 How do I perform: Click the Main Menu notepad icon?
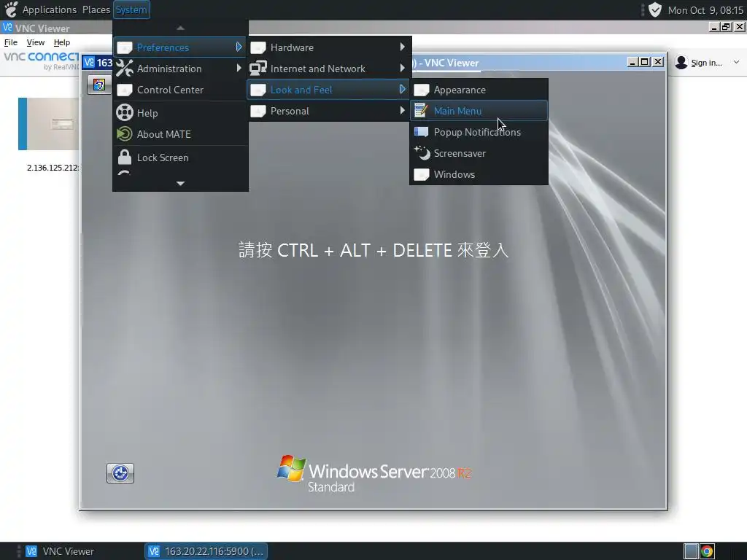pyautogui.click(x=421, y=111)
